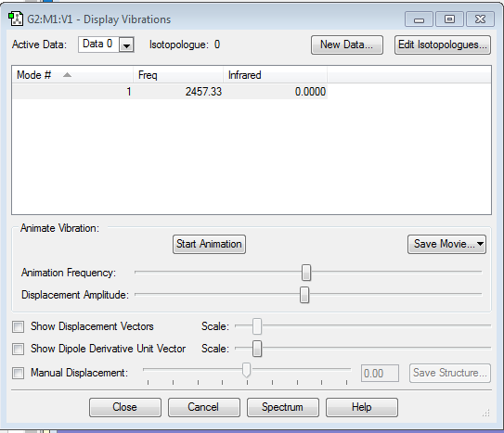The image size is (504, 433).
Task: Start the vibration animation
Action: coord(209,244)
